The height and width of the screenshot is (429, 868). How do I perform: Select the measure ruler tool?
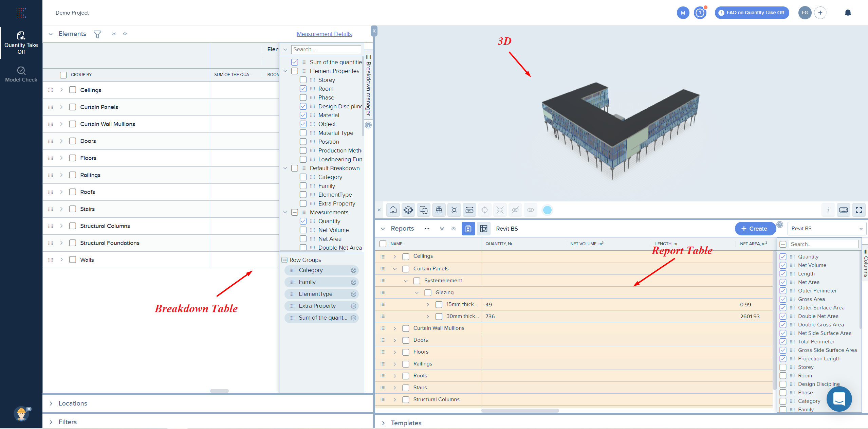click(x=469, y=210)
